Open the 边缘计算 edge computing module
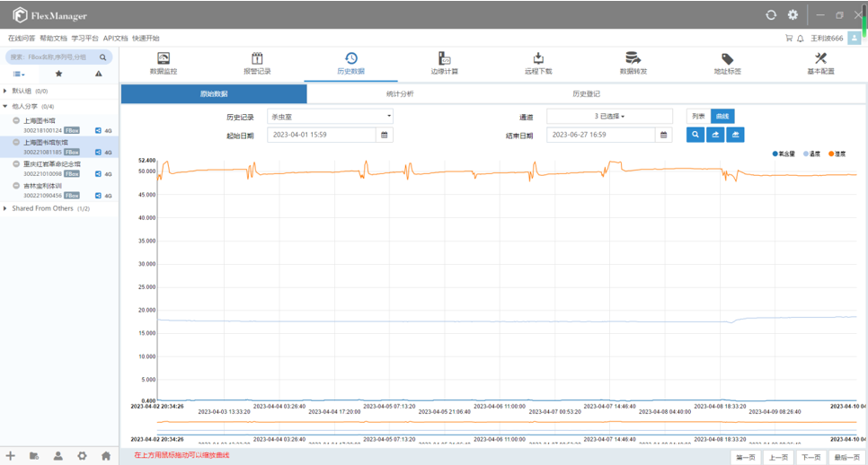Screen dimensions: 868x465 coord(444,64)
